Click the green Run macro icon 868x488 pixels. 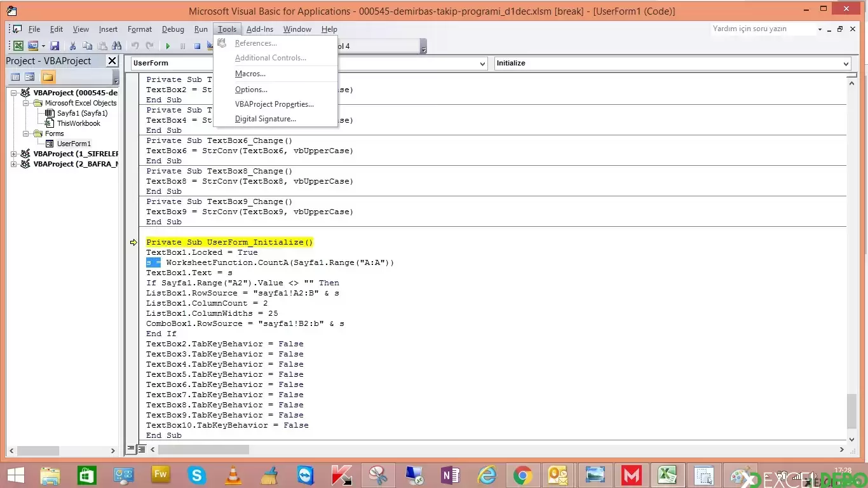(168, 46)
